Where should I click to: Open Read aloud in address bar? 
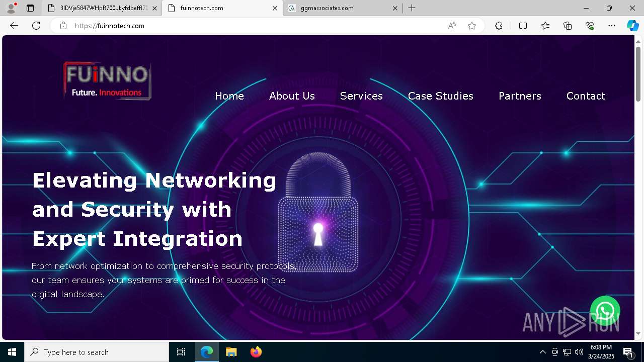[452, 26]
